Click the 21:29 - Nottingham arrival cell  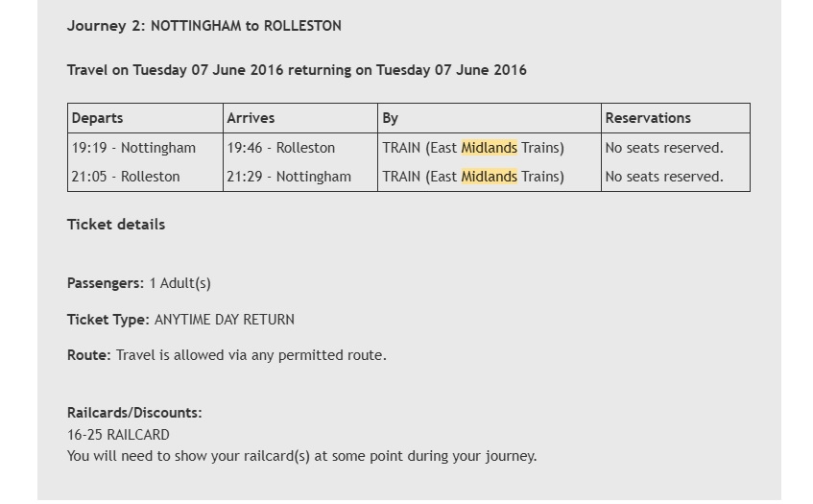(289, 177)
